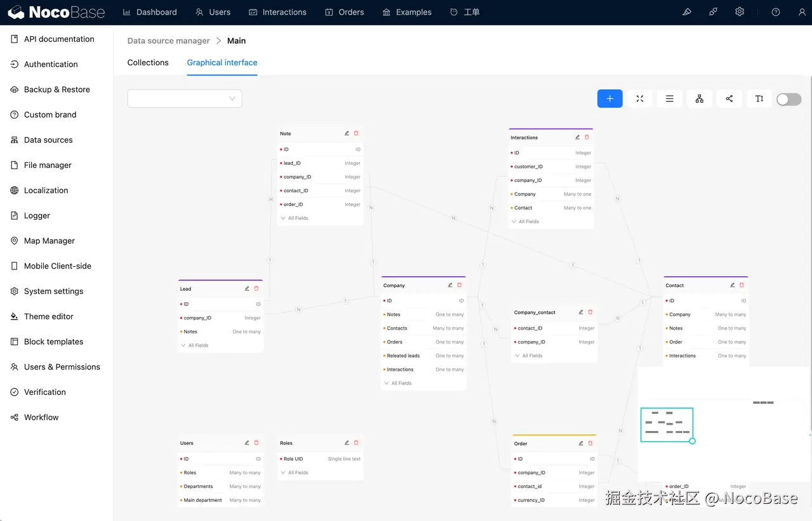812x521 pixels.
Task: Delete the Note collection using its trash icon
Action: (355, 133)
